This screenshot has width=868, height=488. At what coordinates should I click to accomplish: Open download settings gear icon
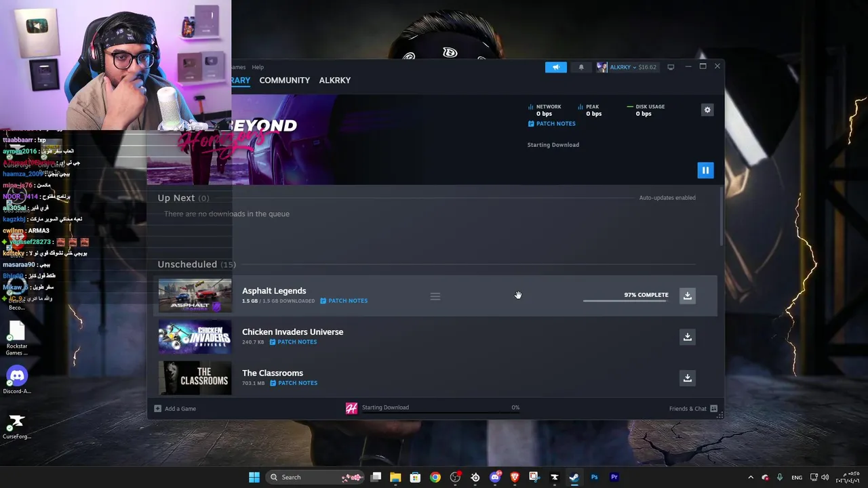pyautogui.click(x=707, y=110)
